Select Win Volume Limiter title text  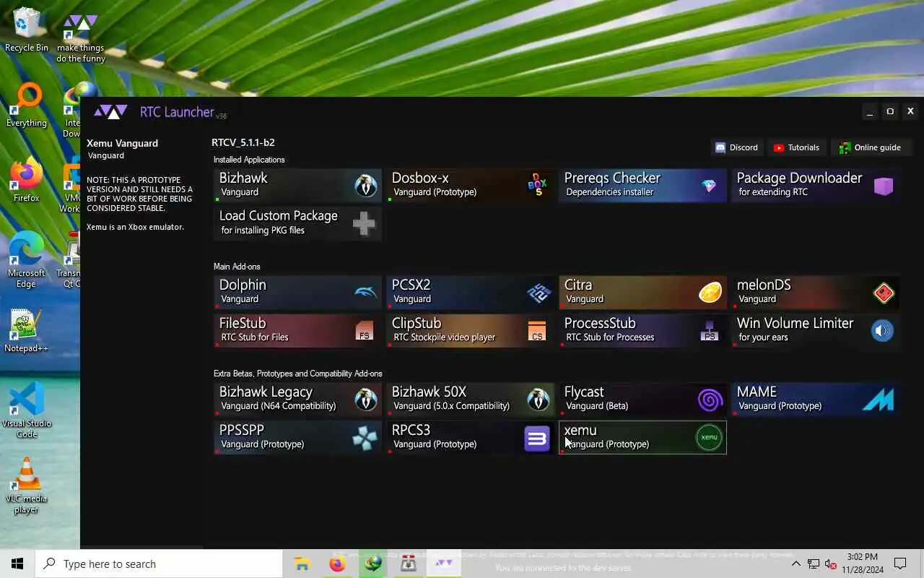pos(795,323)
